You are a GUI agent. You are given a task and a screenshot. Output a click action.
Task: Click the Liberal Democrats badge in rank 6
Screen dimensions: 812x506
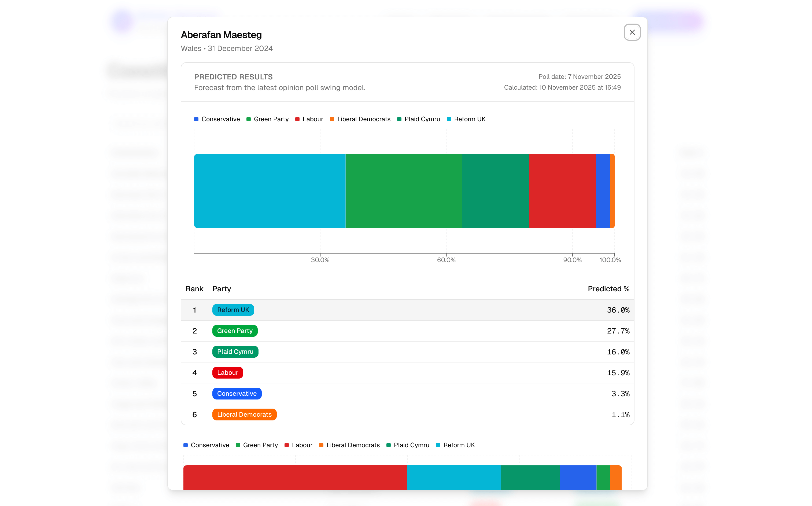click(244, 414)
